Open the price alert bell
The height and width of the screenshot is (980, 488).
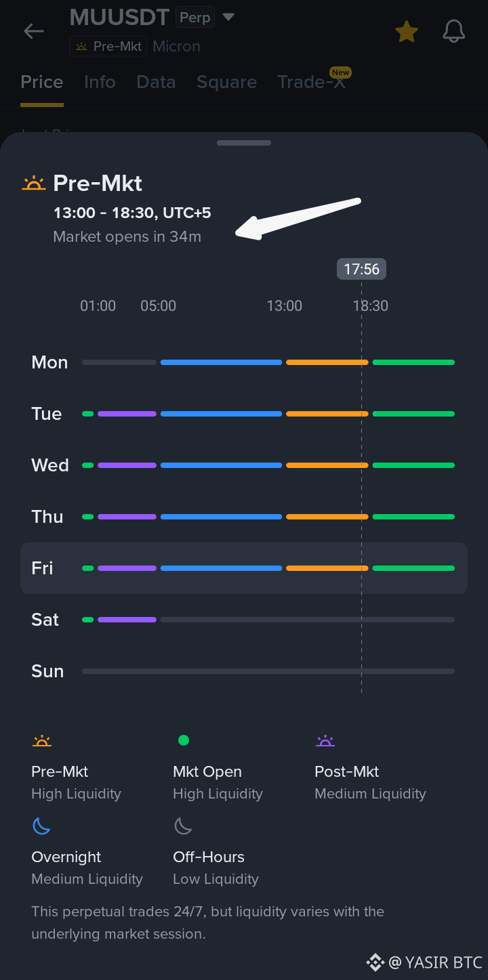(x=453, y=31)
